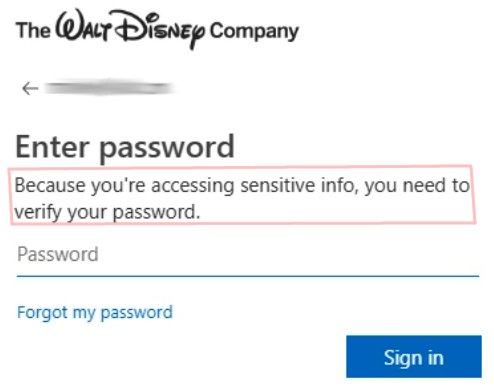The height and width of the screenshot is (389, 494).
Task: Click the "verify your password." text line
Action: click(107, 212)
